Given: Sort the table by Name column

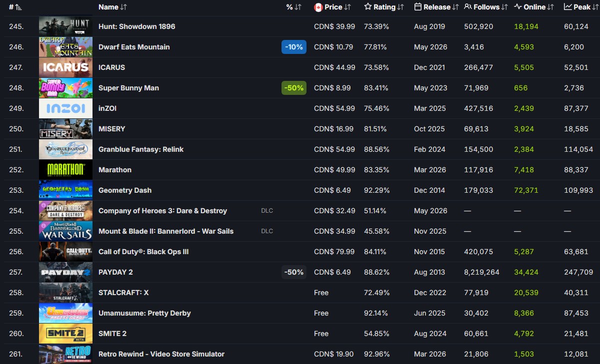Looking at the screenshot, I should pos(112,7).
